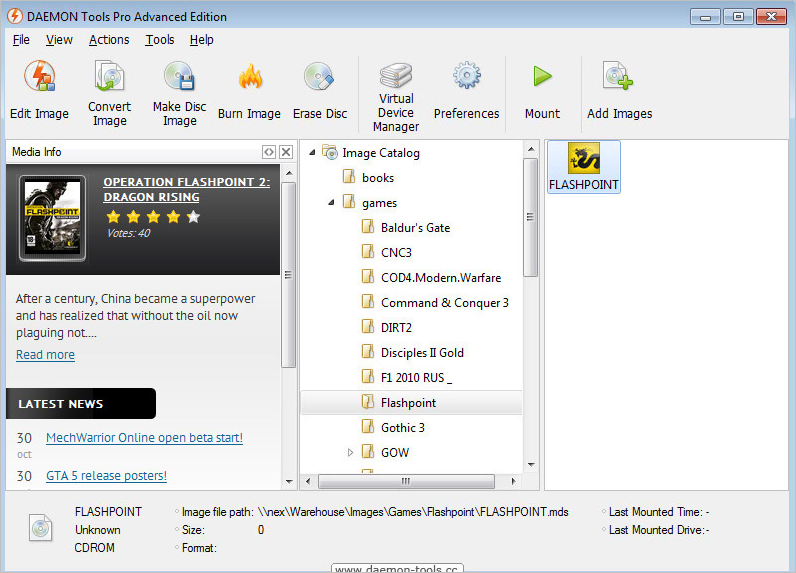Image resolution: width=796 pixels, height=573 pixels.
Task: Maximize the DAEMON Tools window
Action: tap(738, 17)
